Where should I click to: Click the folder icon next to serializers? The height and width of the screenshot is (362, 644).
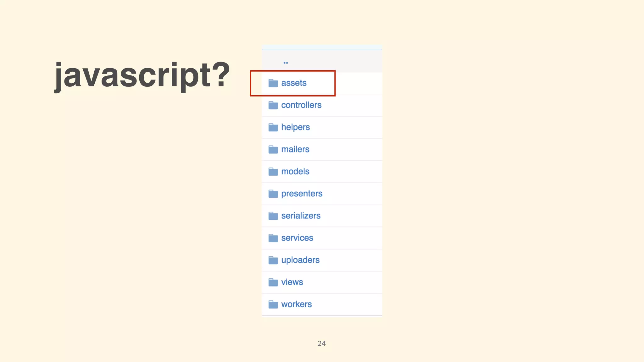coord(273,216)
